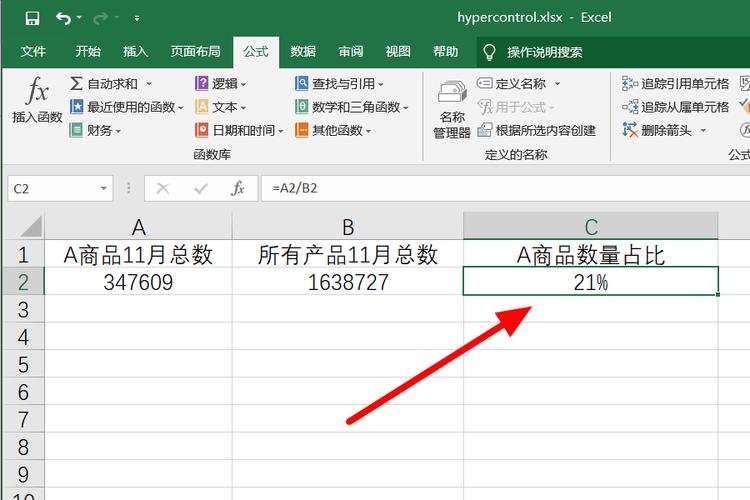
Task: Switch to the 审阅 ribbon tab
Action: (x=351, y=51)
